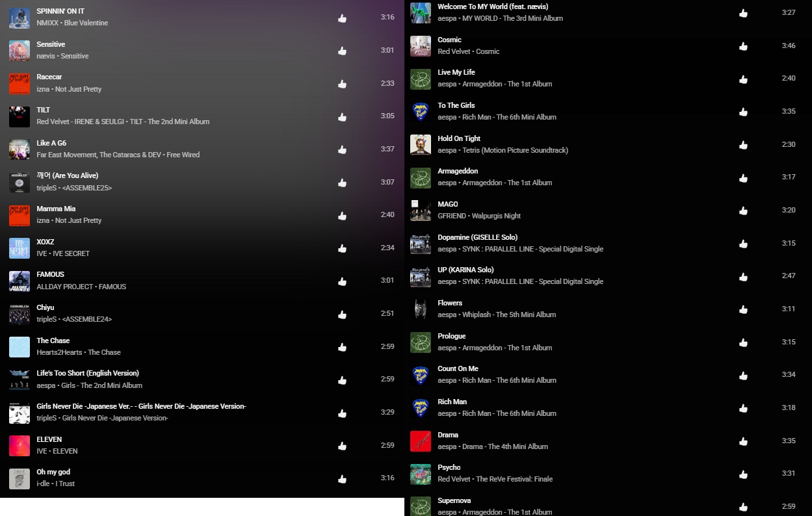
Task: Select the Drama red cover thumbnail
Action: tap(421, 441)
